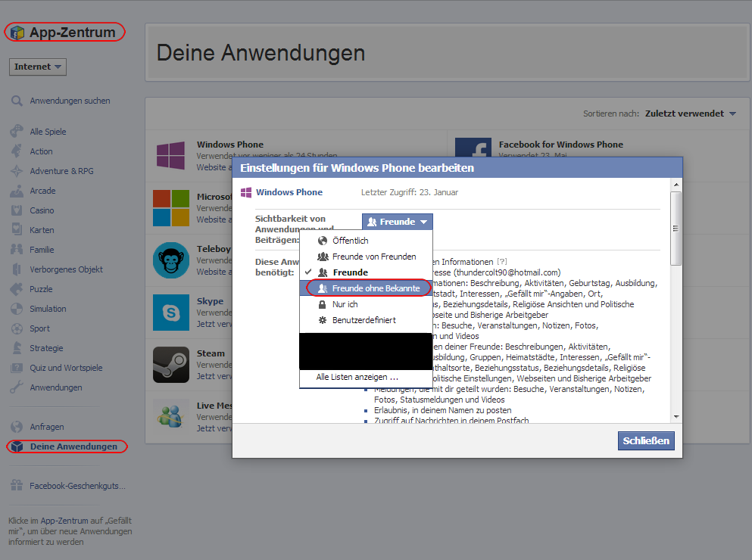Click the gamepad icon beside Alle Spiele
The width and height of the screenshot is (752, 560).
click(17, 132)
